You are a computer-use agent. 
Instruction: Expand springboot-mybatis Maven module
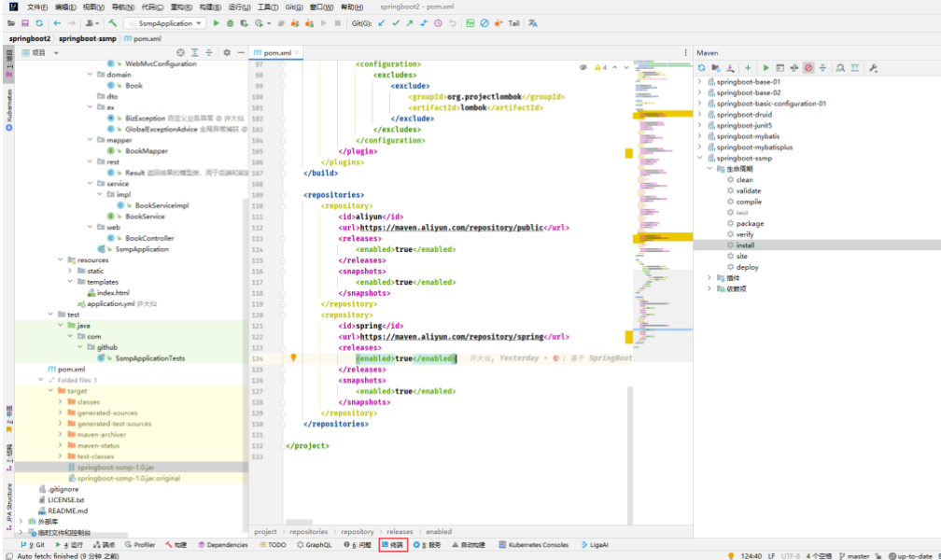click(700, 136)
